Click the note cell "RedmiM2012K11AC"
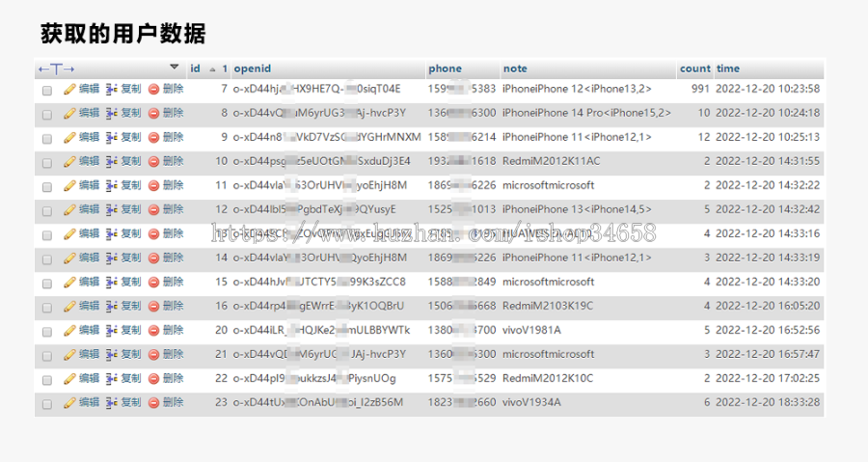Image resolution: width=868 pixels, height=462 pixels. [x=552, y=162]
